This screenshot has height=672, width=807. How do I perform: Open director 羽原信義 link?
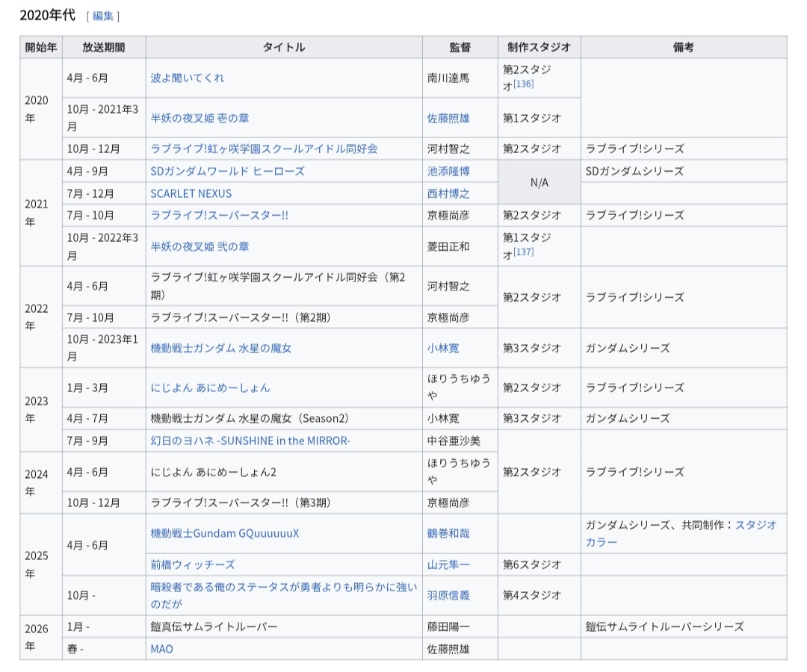pos(448,595)
